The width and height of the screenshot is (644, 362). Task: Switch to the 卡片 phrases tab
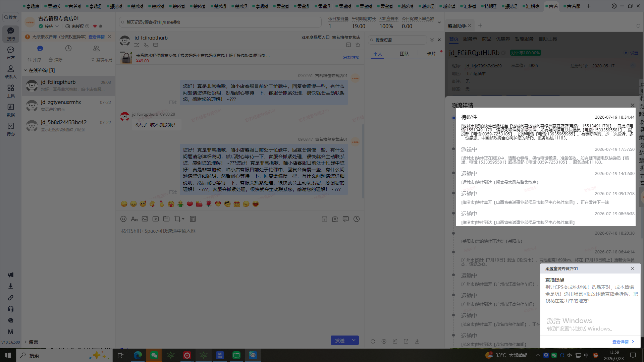431,54
